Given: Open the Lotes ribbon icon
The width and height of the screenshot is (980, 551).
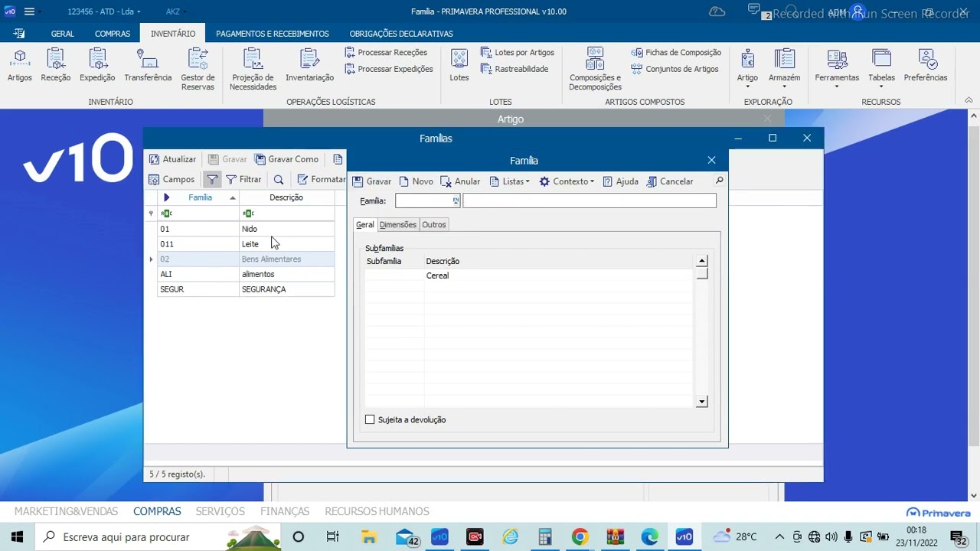Looking at the screenshot, I should pyautogui.click(x=459, y=65).
